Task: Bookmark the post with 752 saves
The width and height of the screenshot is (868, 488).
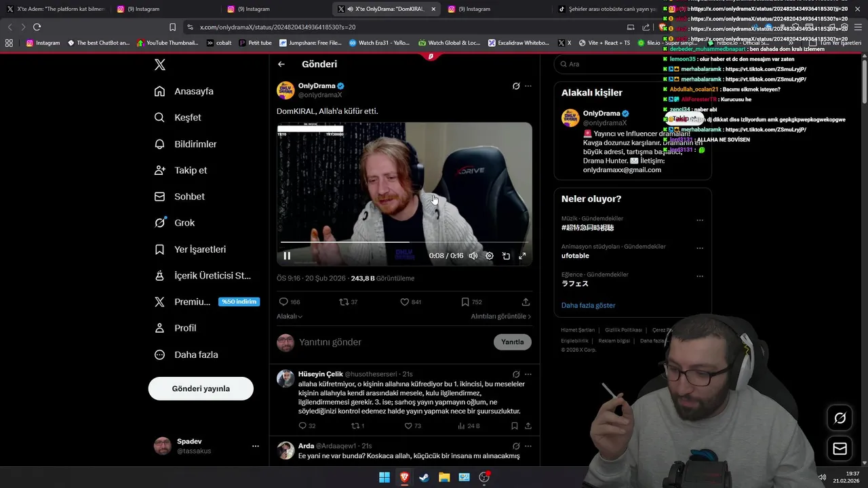Action: (x=471, y=302)
